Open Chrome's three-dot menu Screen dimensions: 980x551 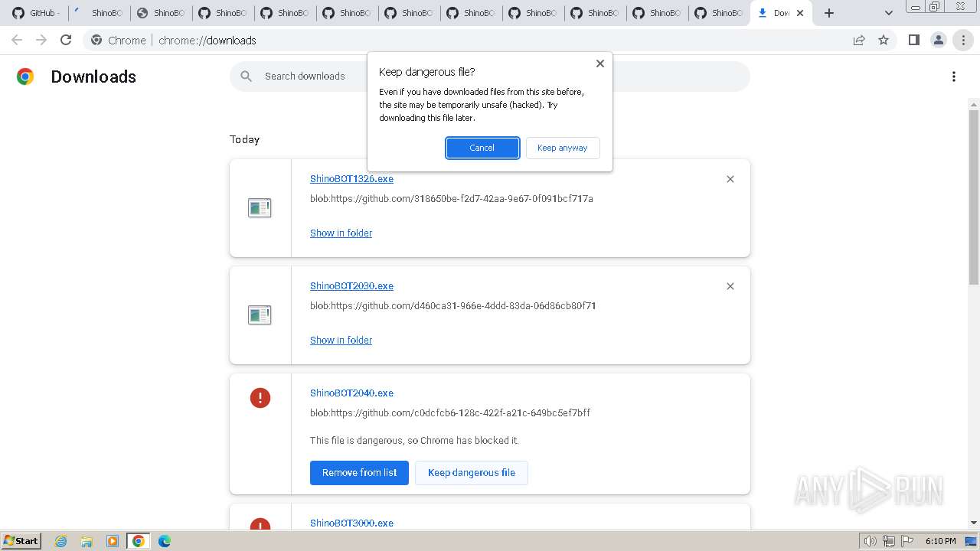pyautogui.click(x=963, y=40)
